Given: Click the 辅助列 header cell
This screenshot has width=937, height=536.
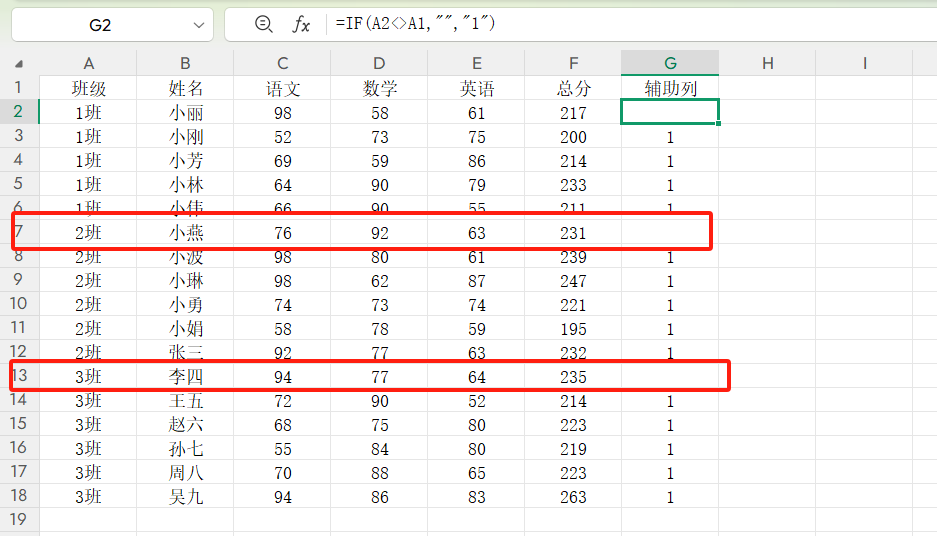Looking at the screenshot, I should pos(670,88).
